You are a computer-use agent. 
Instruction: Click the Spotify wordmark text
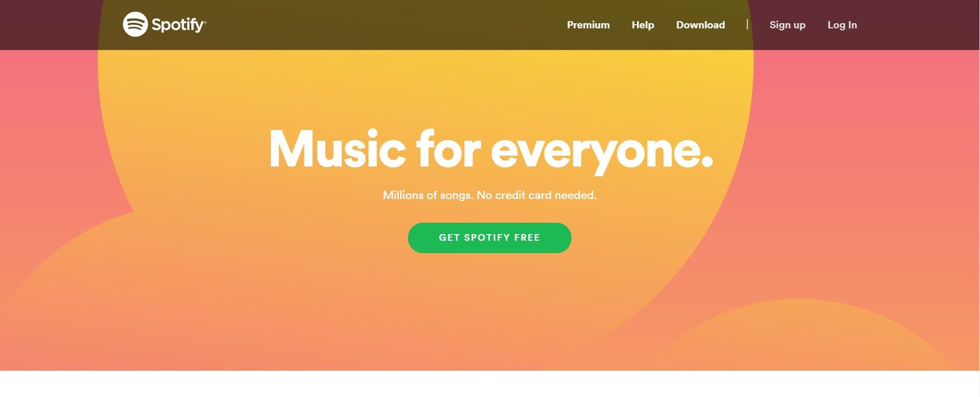[x=177, y=25]
